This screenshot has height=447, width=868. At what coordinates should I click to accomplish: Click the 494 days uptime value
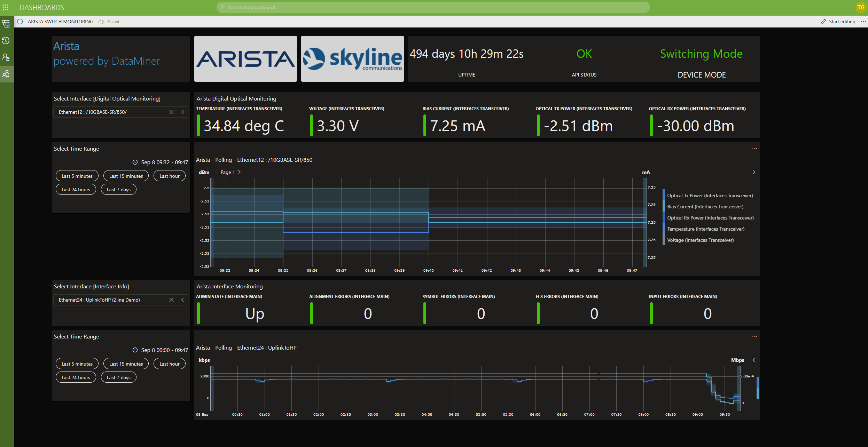point(467,54)
